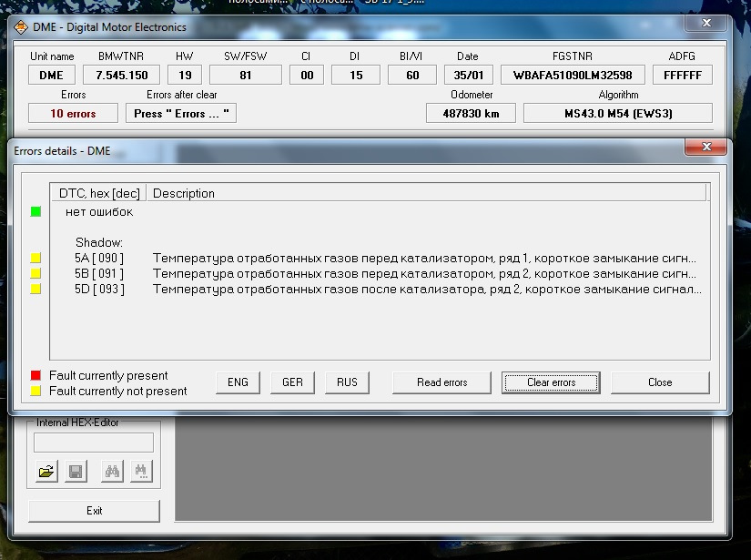The image size is (751, 560).
Task: Select error row 5D [093]
Action: (380, 289)
